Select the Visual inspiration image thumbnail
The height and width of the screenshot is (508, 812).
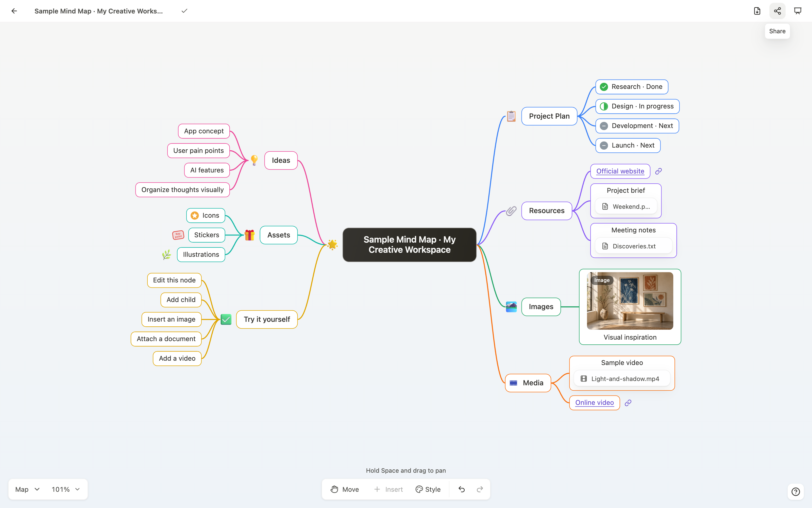630,301
